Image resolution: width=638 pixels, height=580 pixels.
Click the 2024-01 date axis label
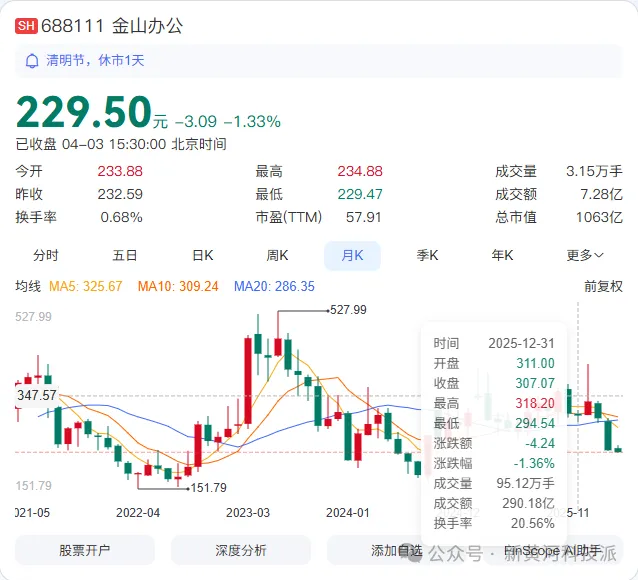pyautogui.click(x=348, y=513)
